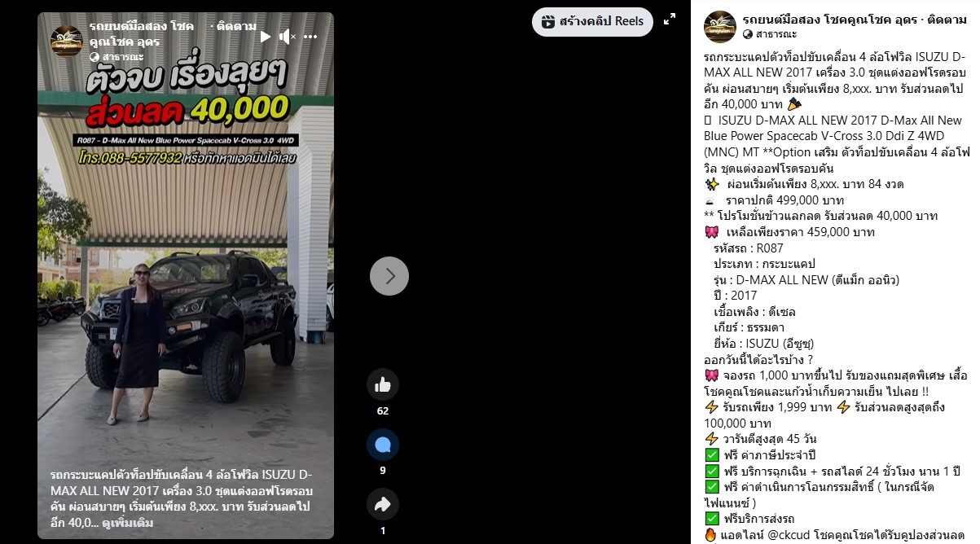Open the comments bubble icon
This screenshot has height=544, width=980.
tap(383, 445)
